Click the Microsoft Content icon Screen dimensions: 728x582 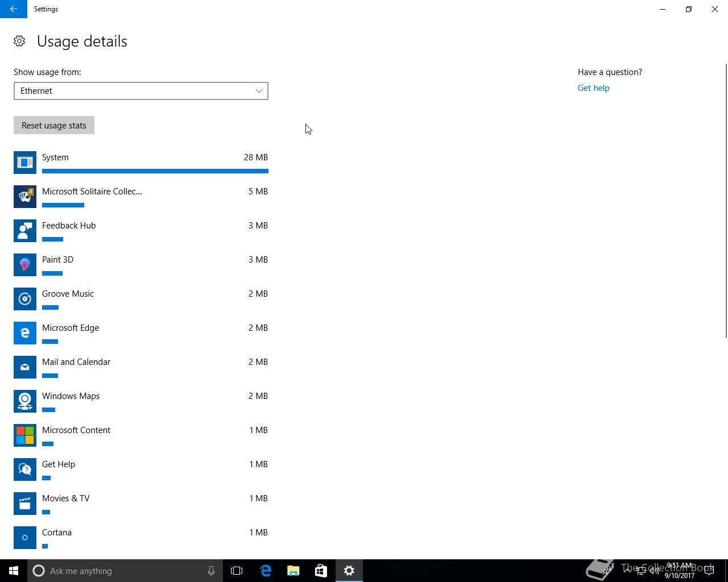tap(25, 435)
